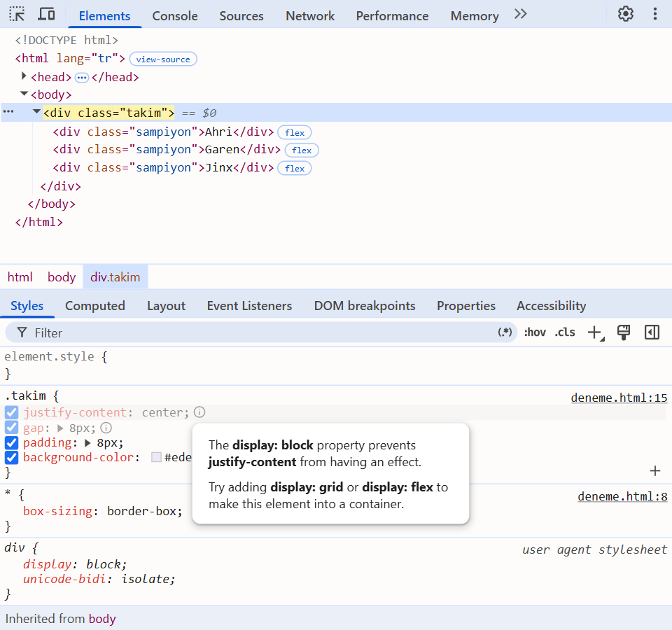The height and width of the screenshot is (630, 672).
Task: Select html breadcrumb
Action: [x=20, y=277]
